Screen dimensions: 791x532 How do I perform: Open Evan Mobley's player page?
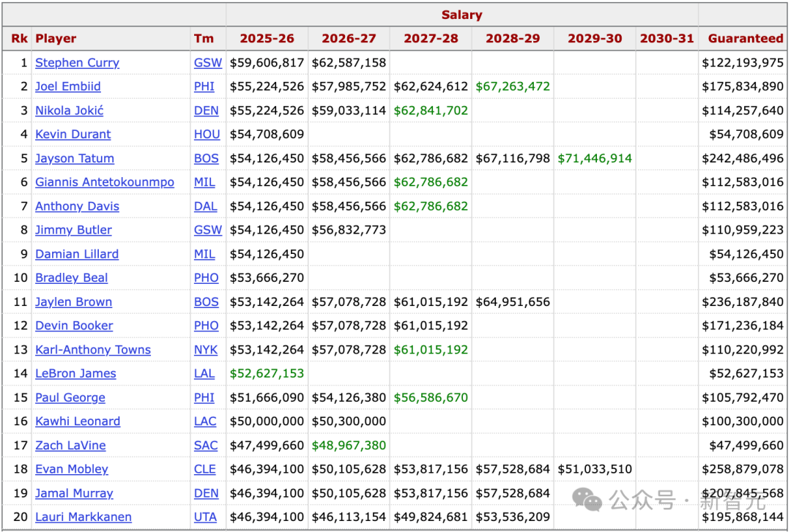pyautogui.click(x=72, y=469)
